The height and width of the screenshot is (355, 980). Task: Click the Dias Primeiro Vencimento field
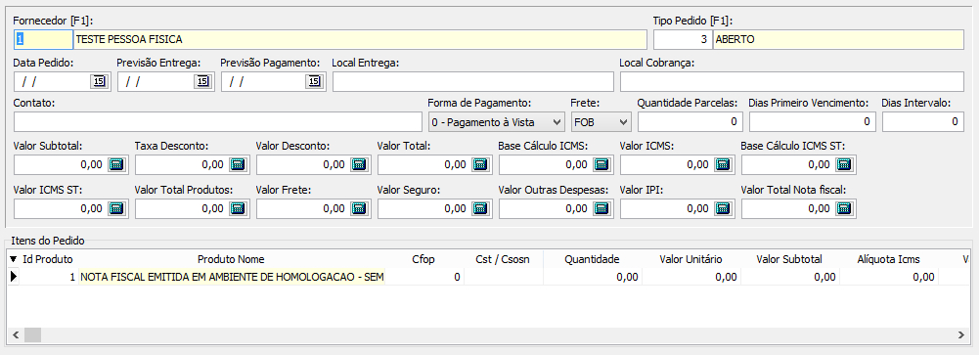[813, 121]
